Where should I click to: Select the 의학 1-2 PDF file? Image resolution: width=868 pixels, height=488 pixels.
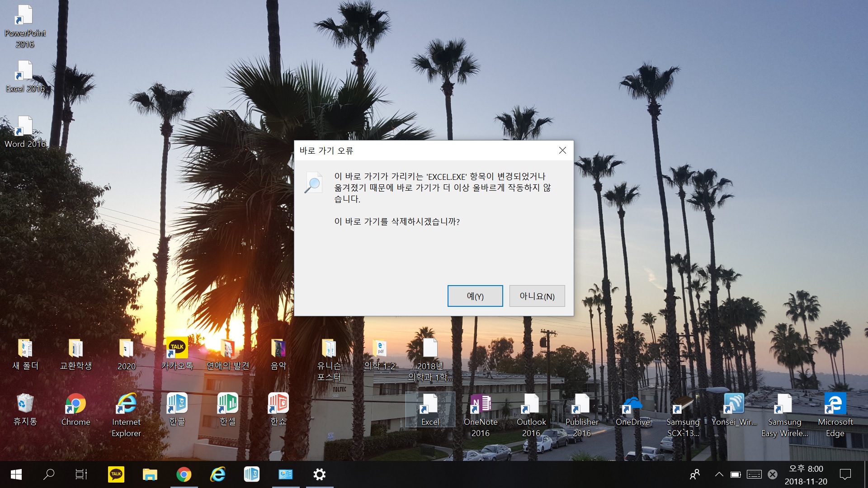coord(379,354)
